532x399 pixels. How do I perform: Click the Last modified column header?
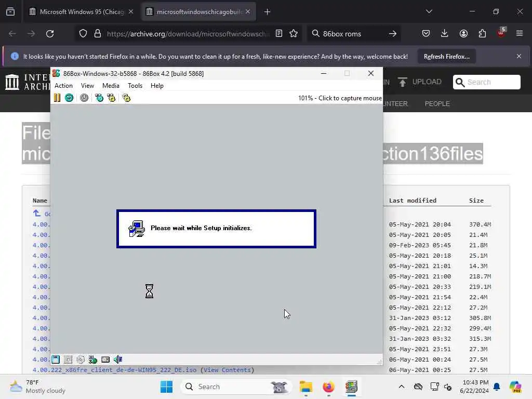pos(413,201)
